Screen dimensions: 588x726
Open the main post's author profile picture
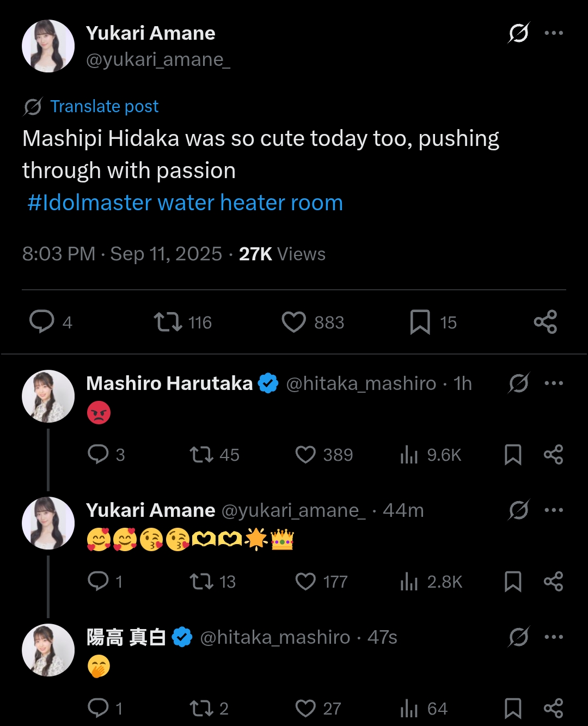pos(48,46)
